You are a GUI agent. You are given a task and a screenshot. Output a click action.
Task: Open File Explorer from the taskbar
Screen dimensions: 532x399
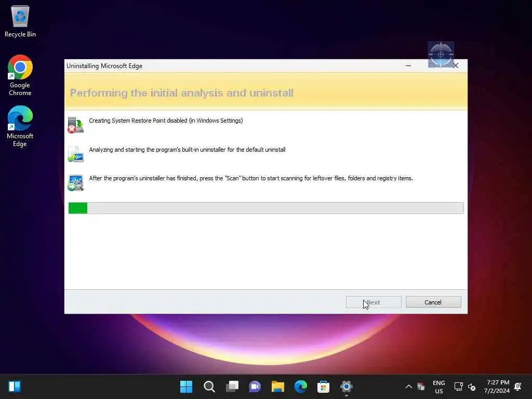[x=277, y=387]
